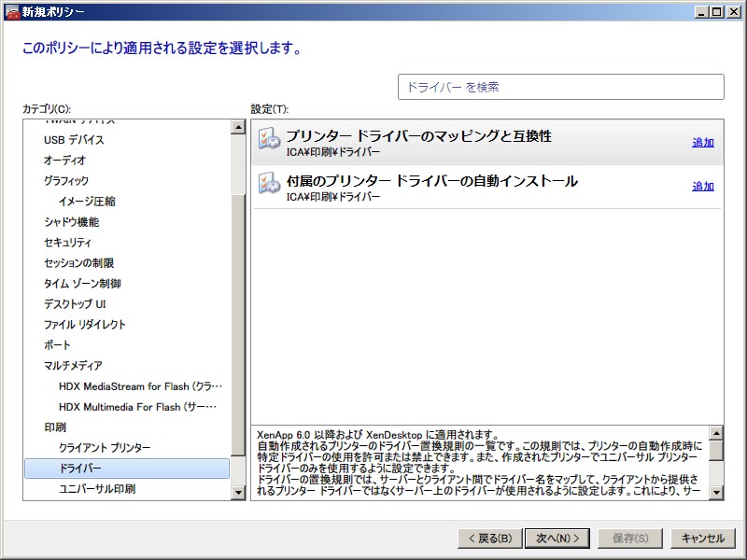Select セキュリティ category
Image resolution: width=747 pixels, height=560 pixels.
67,243
